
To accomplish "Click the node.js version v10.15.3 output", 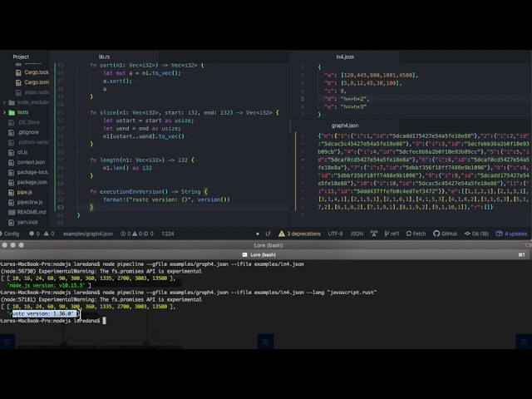I will coord(46,285).
